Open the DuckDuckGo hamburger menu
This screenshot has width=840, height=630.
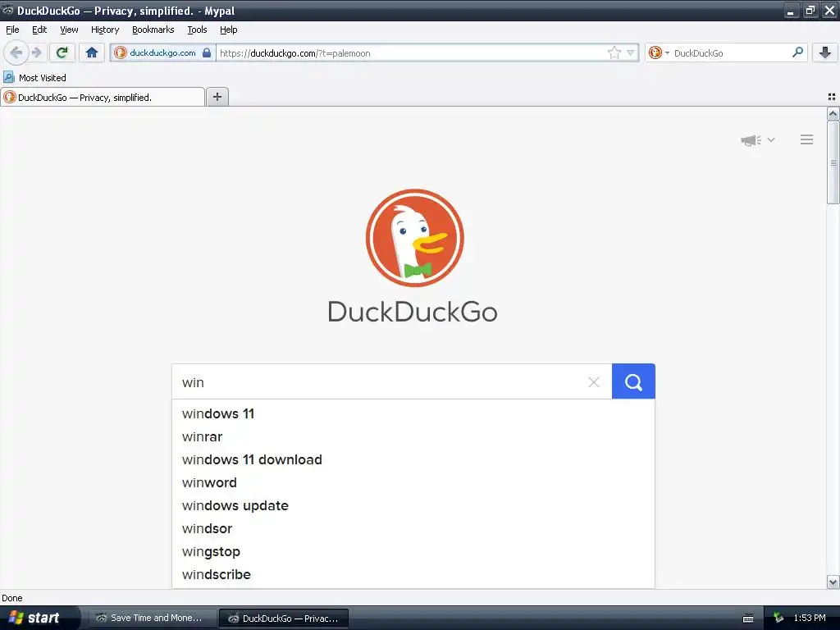coord(807,139)
